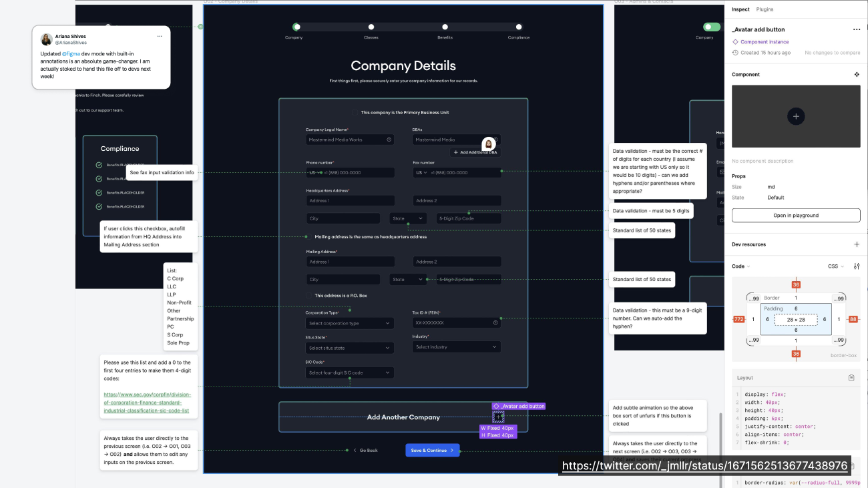Click the help icon in Tax ID field
Screen dimensions: 868x488
coord(495,322)
